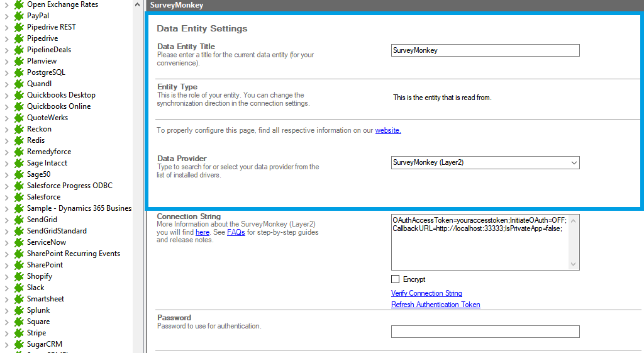
Task: Select the Open Exchange Rates item
Action: coord(62,4)
